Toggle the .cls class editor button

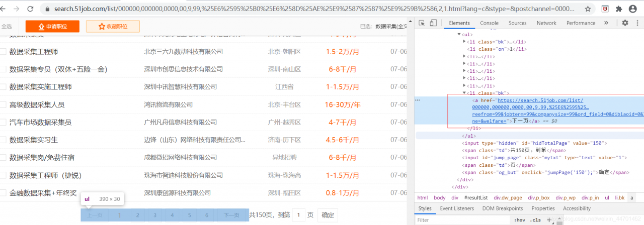pos(535,220)
